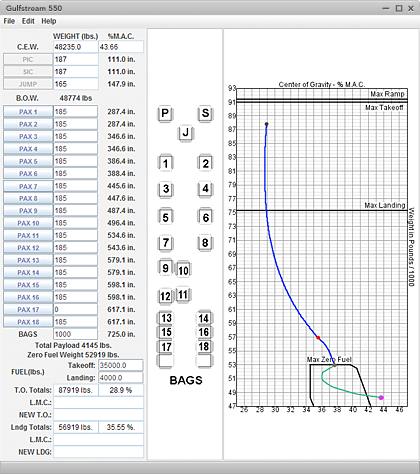Click the JUMP button
Viewport: 420px width, 474px height.
(28, 84)
